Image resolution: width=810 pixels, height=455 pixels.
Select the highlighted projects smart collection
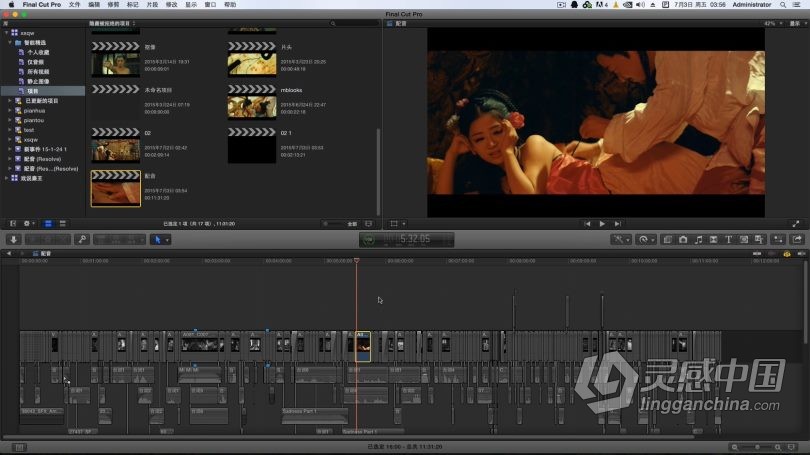click(43, 91)
